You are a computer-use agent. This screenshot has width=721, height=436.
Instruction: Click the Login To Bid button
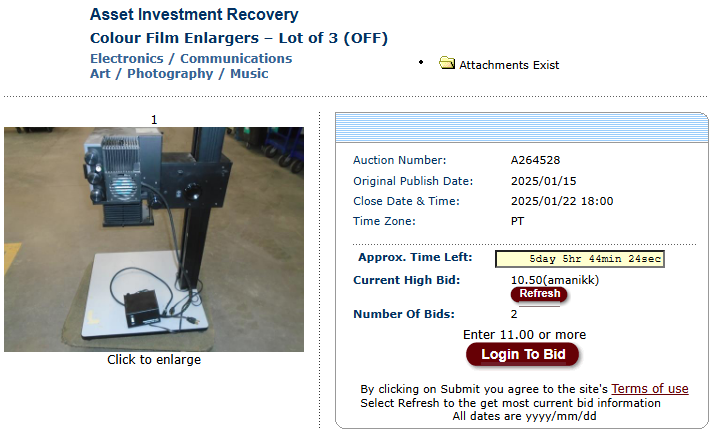coord(523,355)
